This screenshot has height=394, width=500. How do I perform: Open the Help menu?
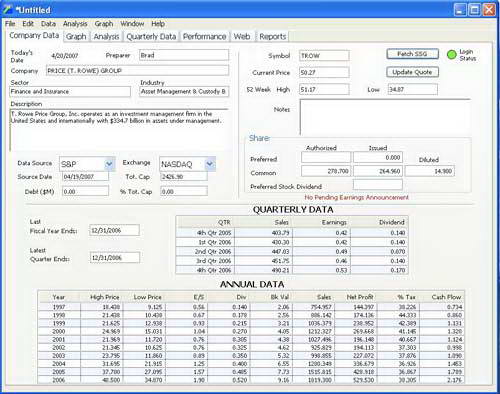click(x=158, y=24)
